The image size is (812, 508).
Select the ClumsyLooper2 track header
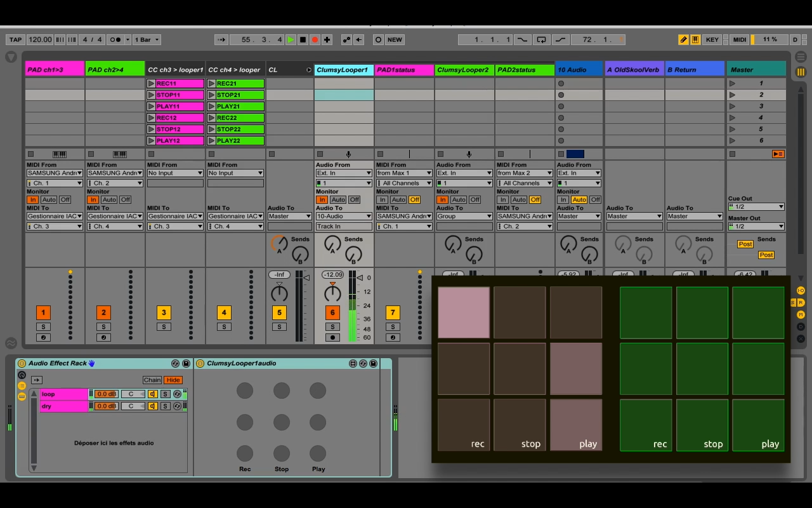(464, 70)
